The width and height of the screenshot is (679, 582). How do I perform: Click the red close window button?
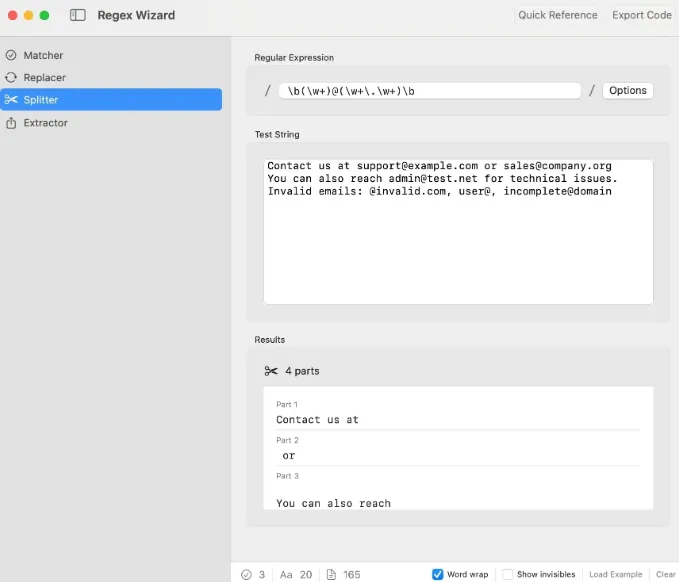coord(13,16)
